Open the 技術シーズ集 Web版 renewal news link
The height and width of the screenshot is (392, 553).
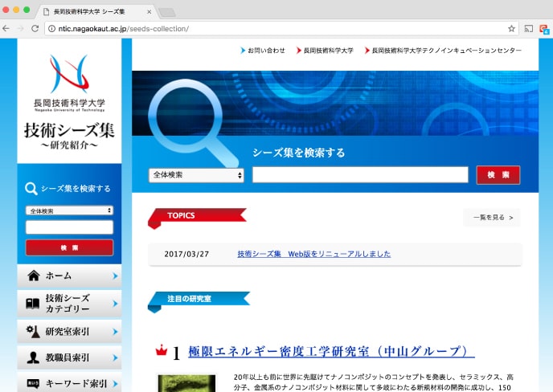(313, 254)
